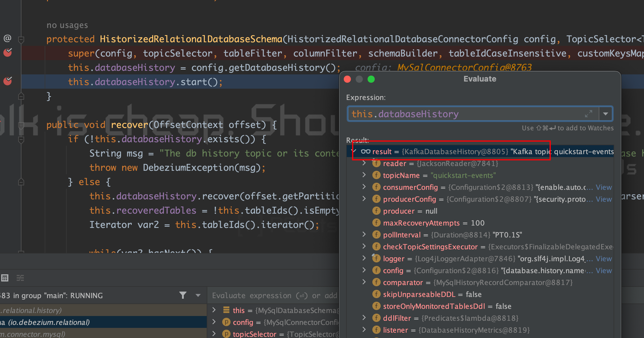
Task: Open the dropdown arrow next to filter
Action: click(x=198, y=295)
